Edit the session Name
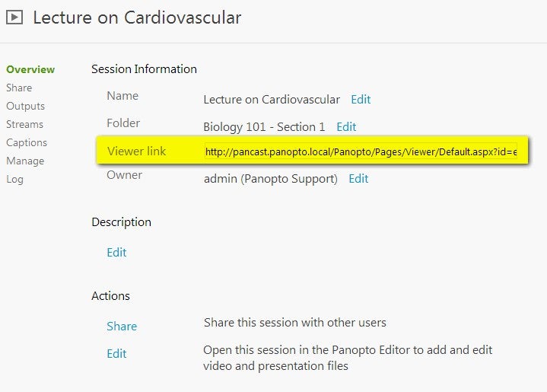The image size is (547, 392). [x=361, y=100]
